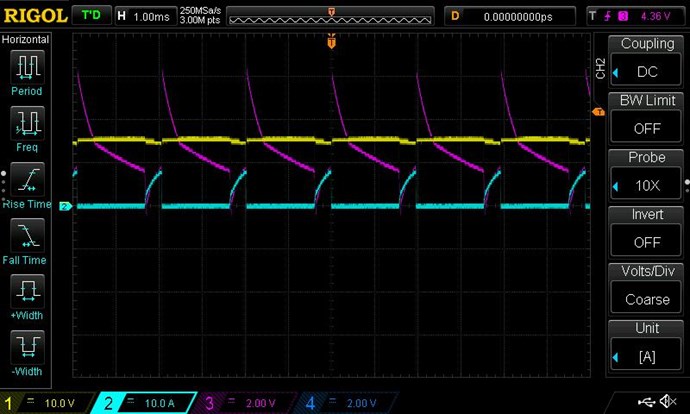Toggle Volts/Div Coarse setting
Image resolution: width=690 pixels, height=414 pixels.
click(646, 299)
